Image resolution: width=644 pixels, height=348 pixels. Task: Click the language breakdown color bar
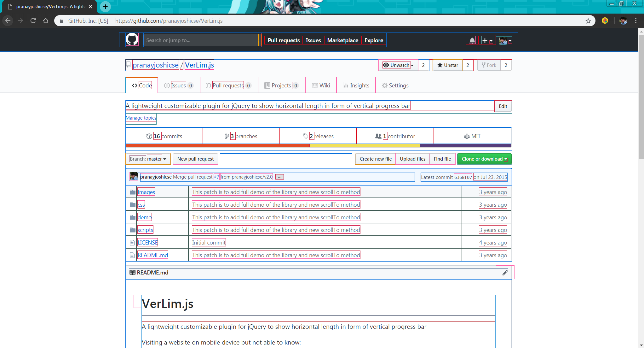click(x=318, y=146)
